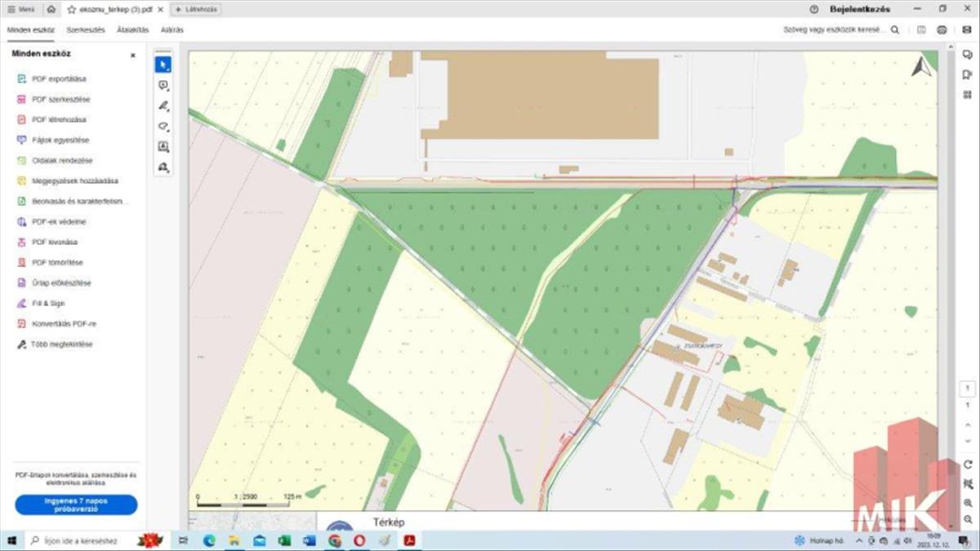980x551 pixels.
Task: Switch to the Szerkesztés tab
Action: (x=86, y=29)
